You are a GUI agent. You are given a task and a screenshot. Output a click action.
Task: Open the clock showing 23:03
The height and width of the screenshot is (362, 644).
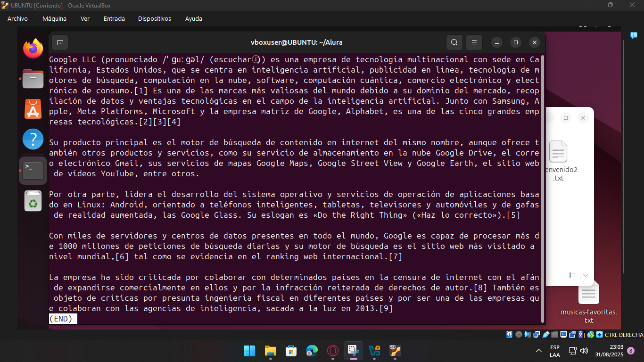[x=609, y=351]
